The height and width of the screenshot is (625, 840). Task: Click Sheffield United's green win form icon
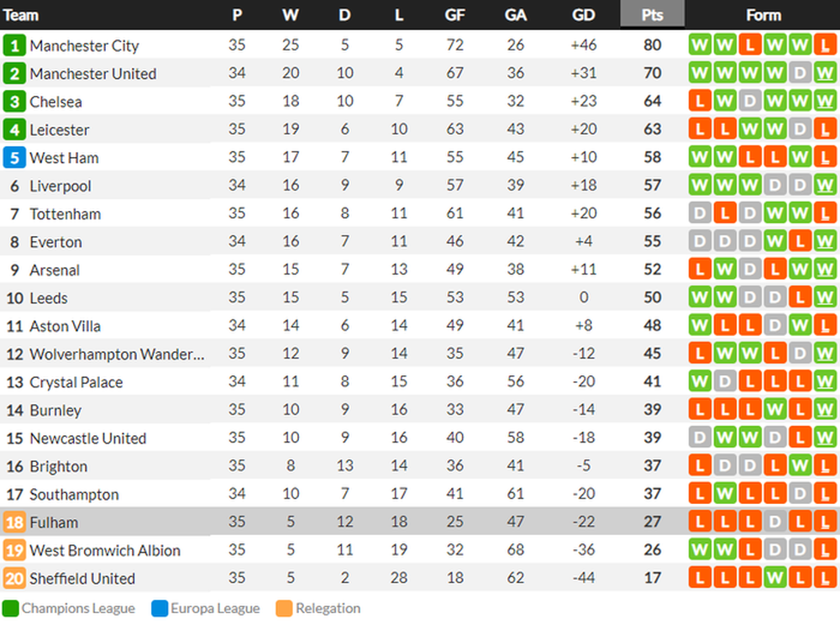[774, 578]
